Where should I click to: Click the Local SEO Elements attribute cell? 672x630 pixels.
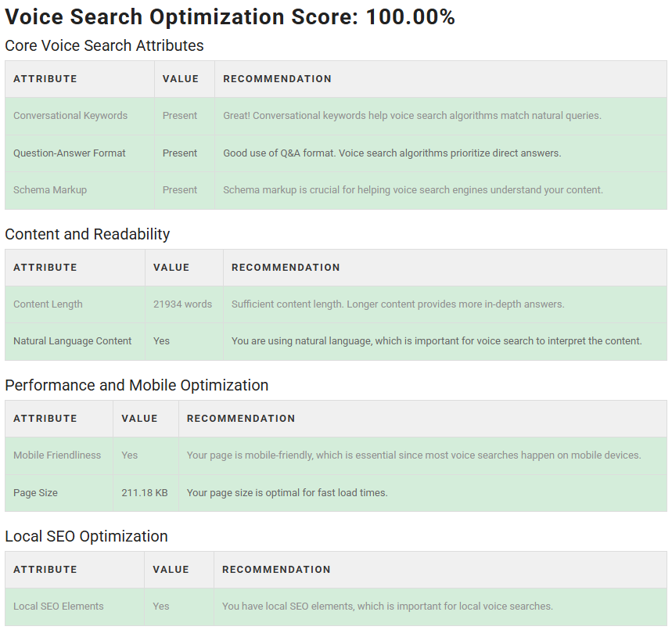point(59,607)
